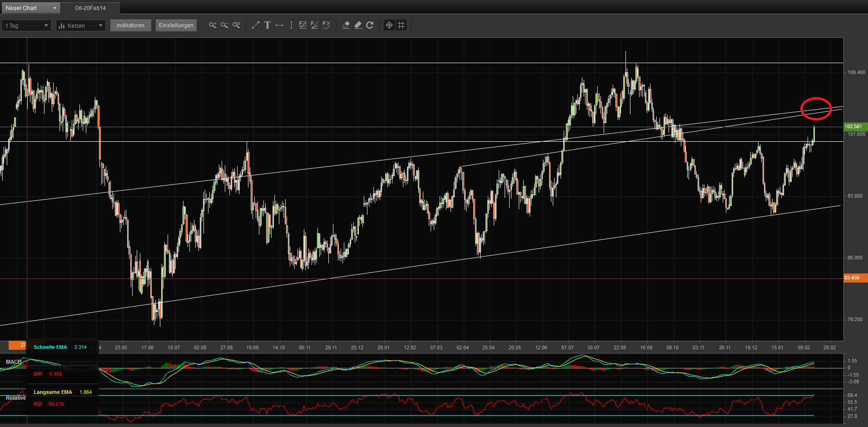This screenshot has width=868, height=427.
Task: Activate the trendline drawing tool
Action: coord(255,25)
